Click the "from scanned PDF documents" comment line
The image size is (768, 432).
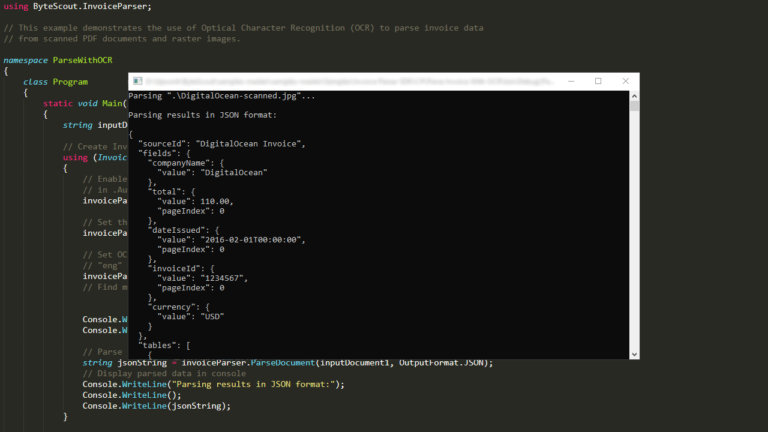tap(122, 39)
